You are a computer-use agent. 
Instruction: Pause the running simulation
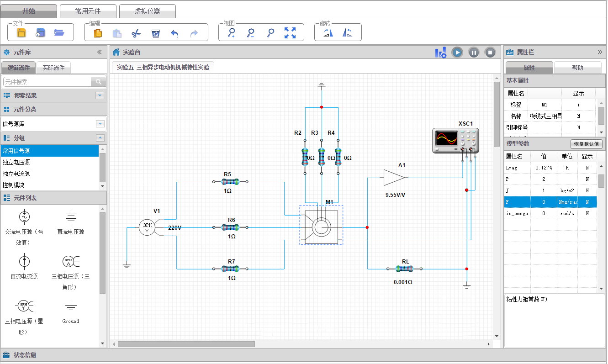point(474,53)
